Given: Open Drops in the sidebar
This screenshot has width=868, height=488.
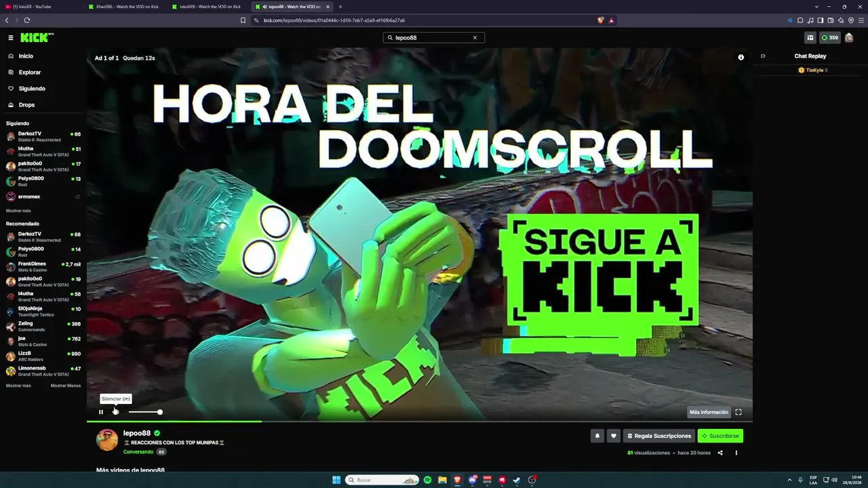Looking at the screenshot, I should pyautogui.click(x=26, y=105).
